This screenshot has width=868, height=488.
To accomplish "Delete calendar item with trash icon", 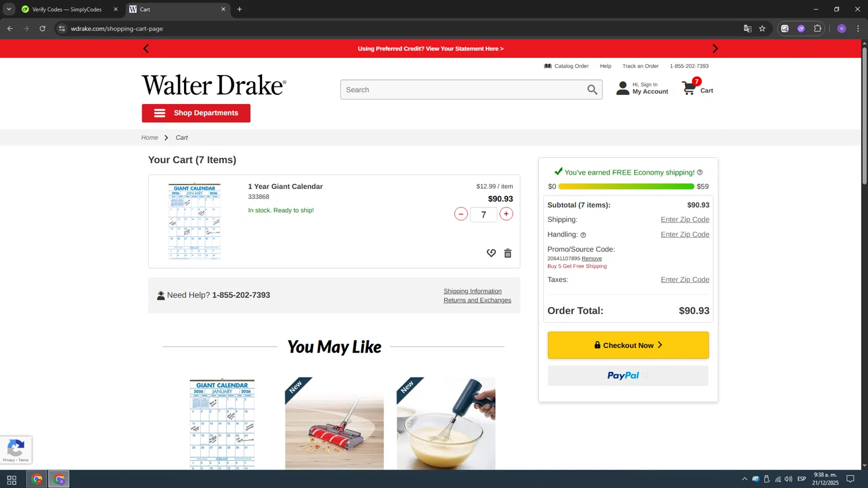I will point(507,253).
